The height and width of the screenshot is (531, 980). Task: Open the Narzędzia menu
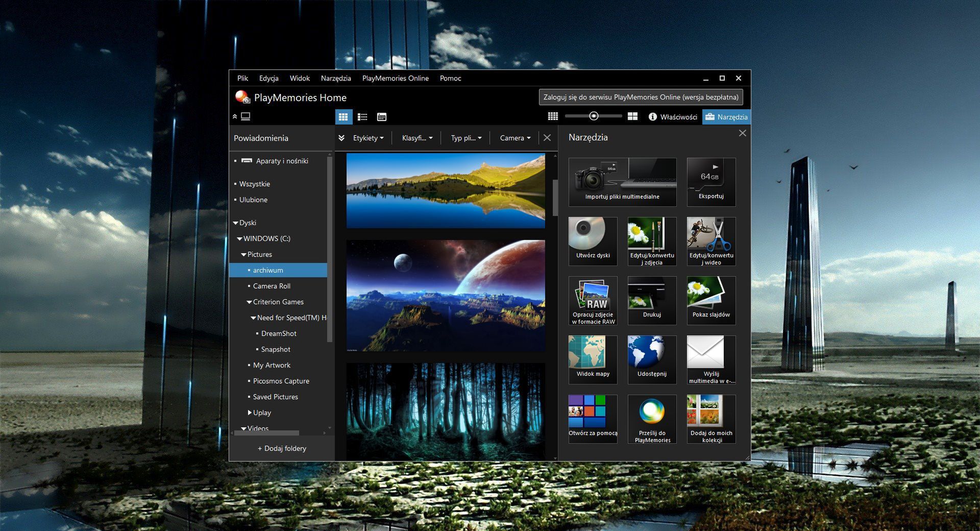[x=336, y=78]
